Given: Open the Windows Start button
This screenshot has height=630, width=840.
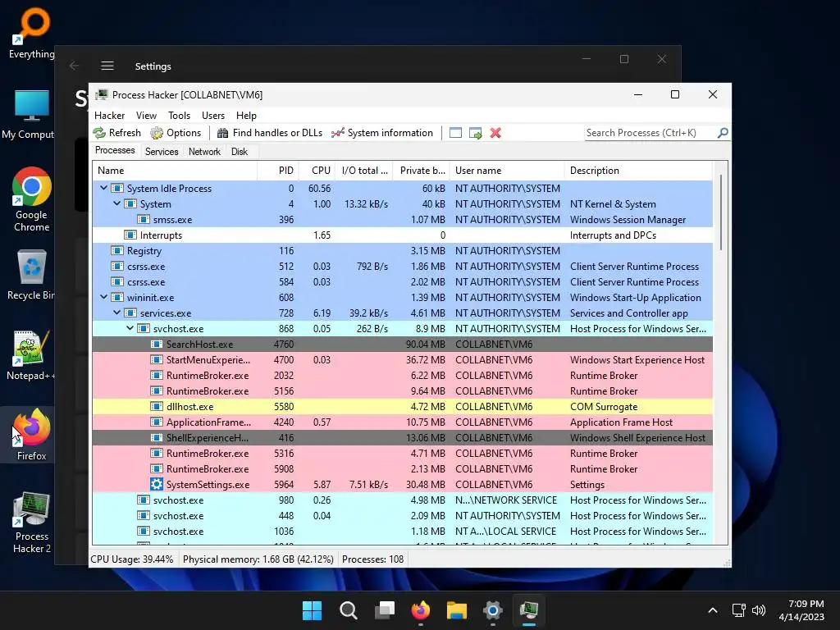Looking at the screenshot, I should [x=312, y=610].
